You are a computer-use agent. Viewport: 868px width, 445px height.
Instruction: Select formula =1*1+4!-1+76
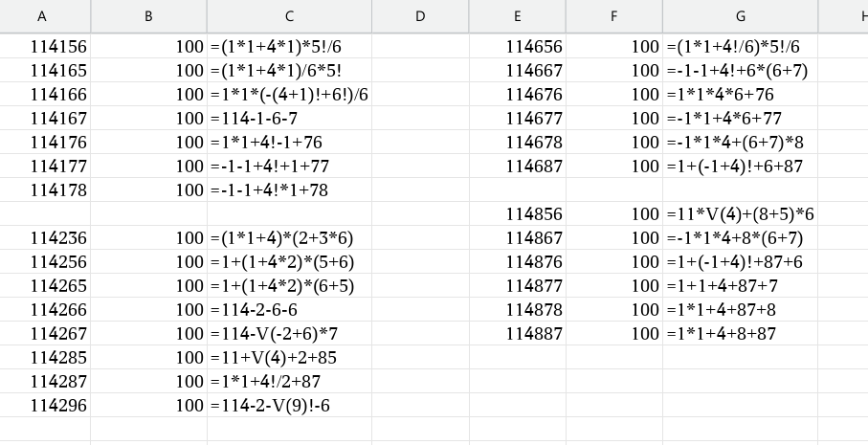click(x=289, y=143)
